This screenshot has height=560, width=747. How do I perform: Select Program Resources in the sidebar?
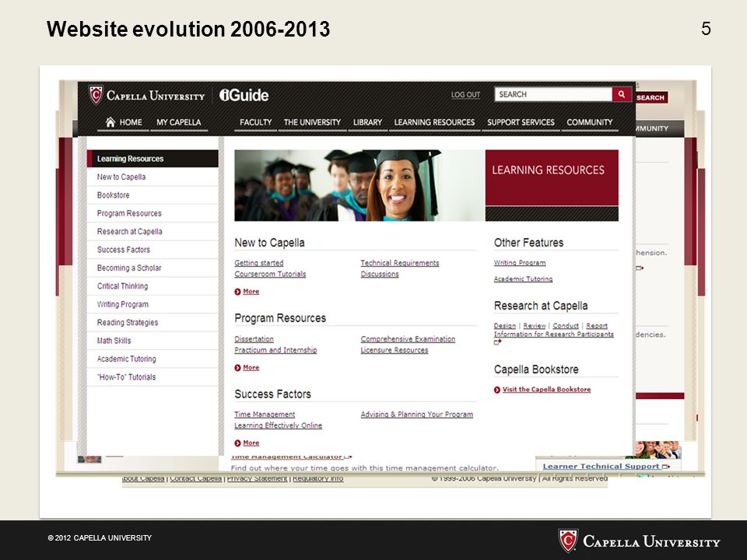point(153,213)
